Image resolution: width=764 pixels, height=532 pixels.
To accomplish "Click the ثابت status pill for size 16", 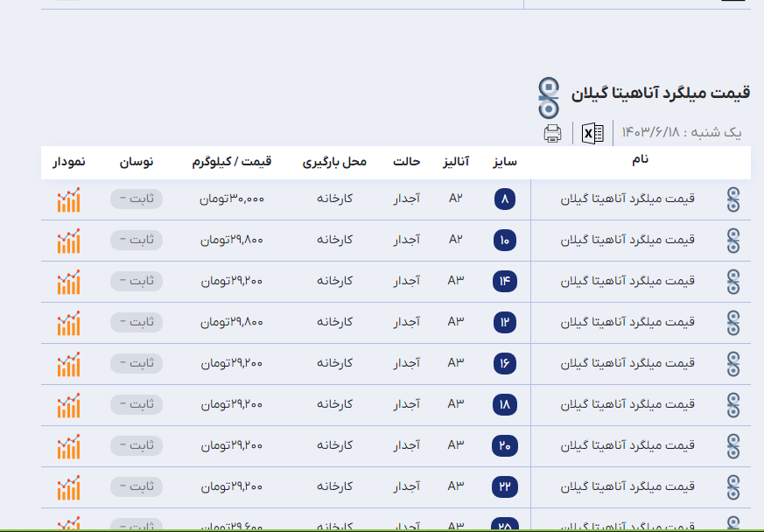I will tap(136, 363).
